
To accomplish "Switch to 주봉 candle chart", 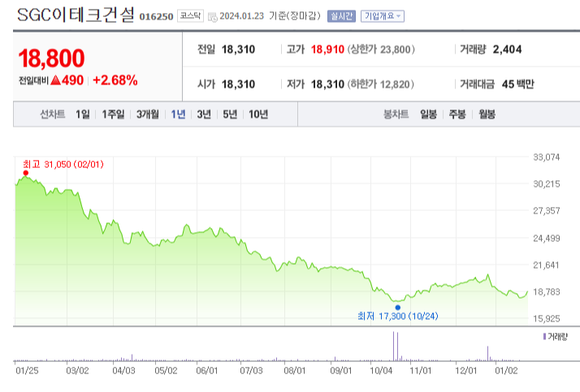I will pos(457,114).
